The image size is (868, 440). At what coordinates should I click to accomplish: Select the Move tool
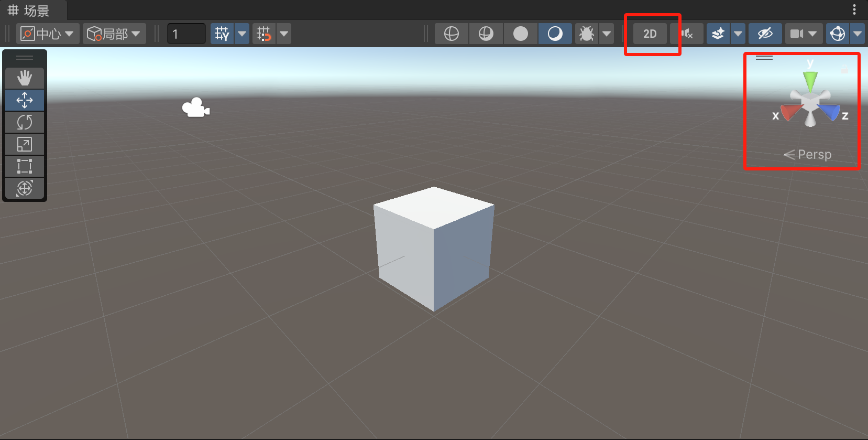click(x=25, y=100)
